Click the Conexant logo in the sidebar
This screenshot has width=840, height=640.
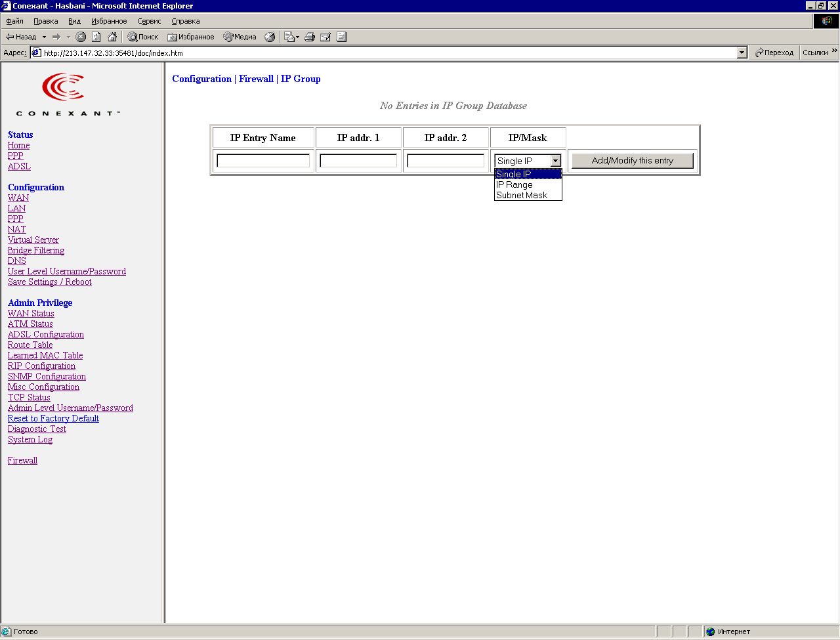pos(68,95)
